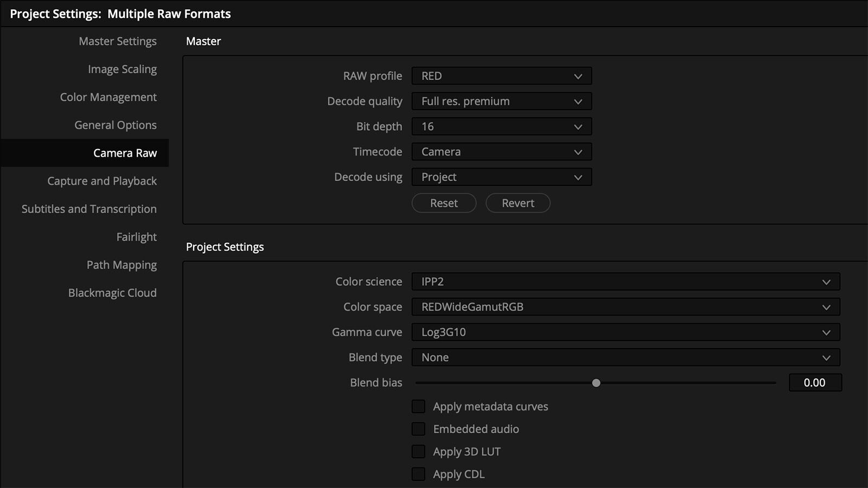Open the Timecode source dropdown
The height and width of the screenshot is (488, 868).
coord(501,151)
